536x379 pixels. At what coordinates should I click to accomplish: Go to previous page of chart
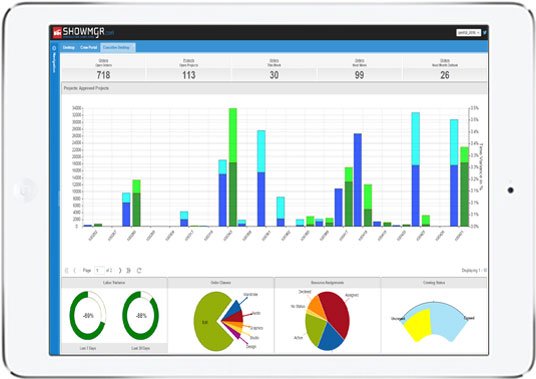click(75, 270)
